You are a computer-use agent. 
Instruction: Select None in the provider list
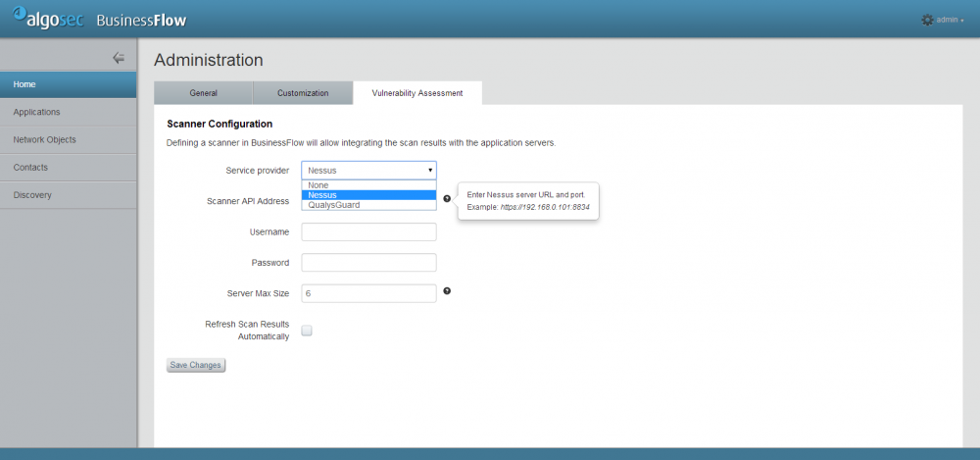(368, 185)
